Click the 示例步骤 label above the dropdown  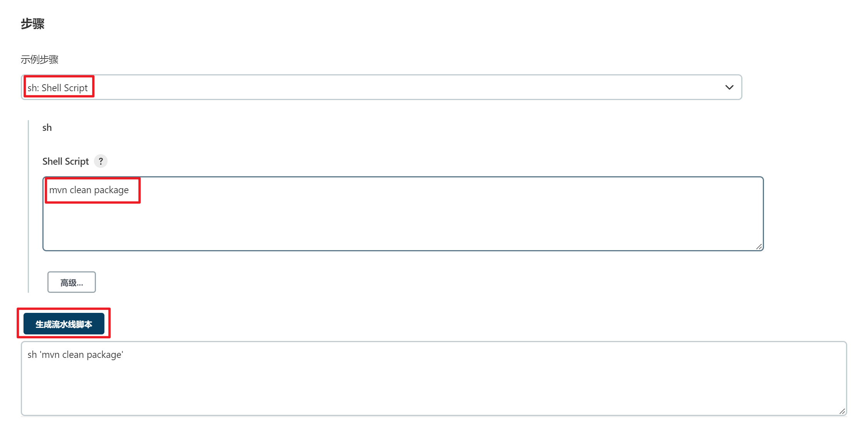(x=40, y=60)
